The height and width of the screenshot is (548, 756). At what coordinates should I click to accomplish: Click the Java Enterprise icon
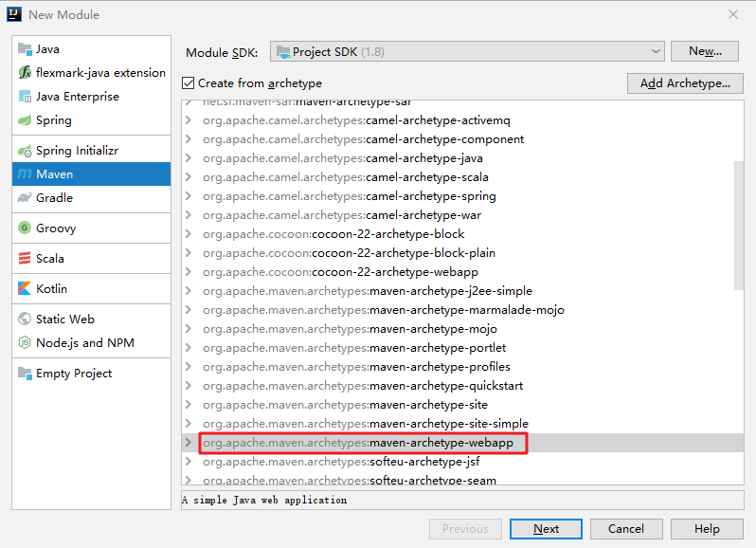(25, 97)
